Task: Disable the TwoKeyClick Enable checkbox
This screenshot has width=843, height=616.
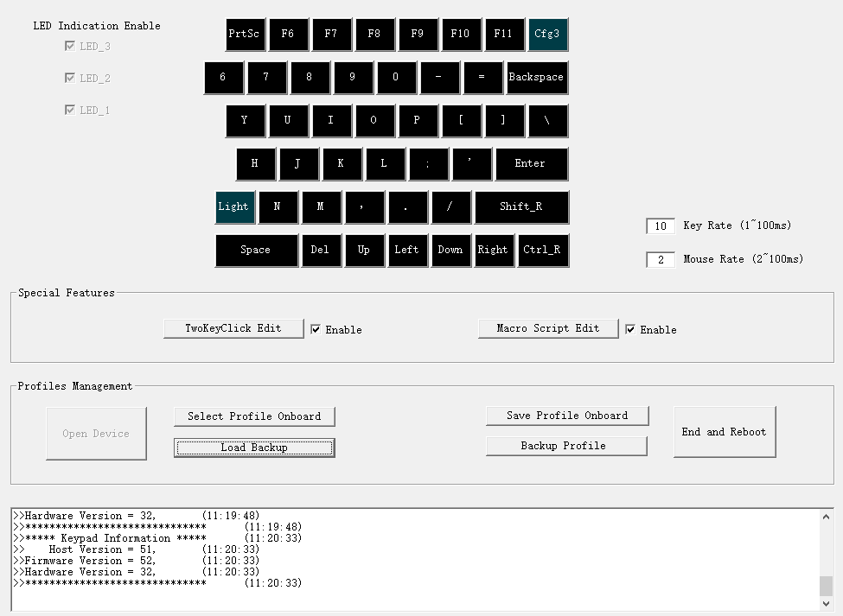Action: click(x=316, y=330)
